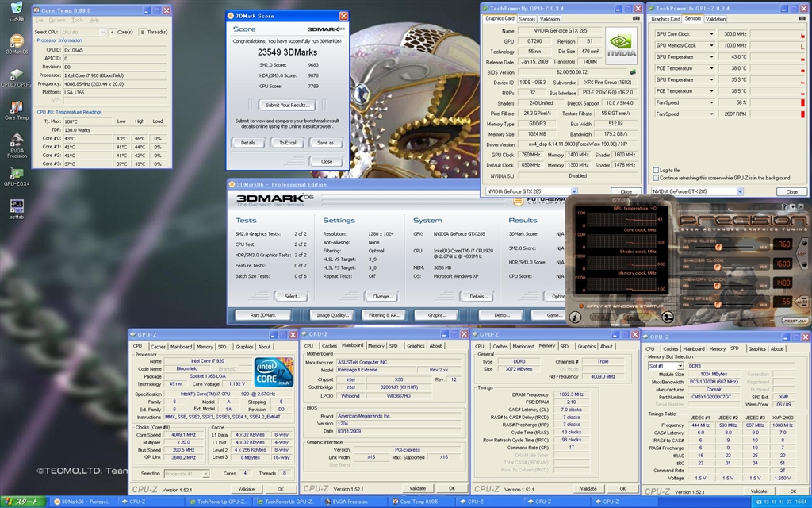Switch to Validation tab in GPU-Z Sensors window

coord(716,19)
